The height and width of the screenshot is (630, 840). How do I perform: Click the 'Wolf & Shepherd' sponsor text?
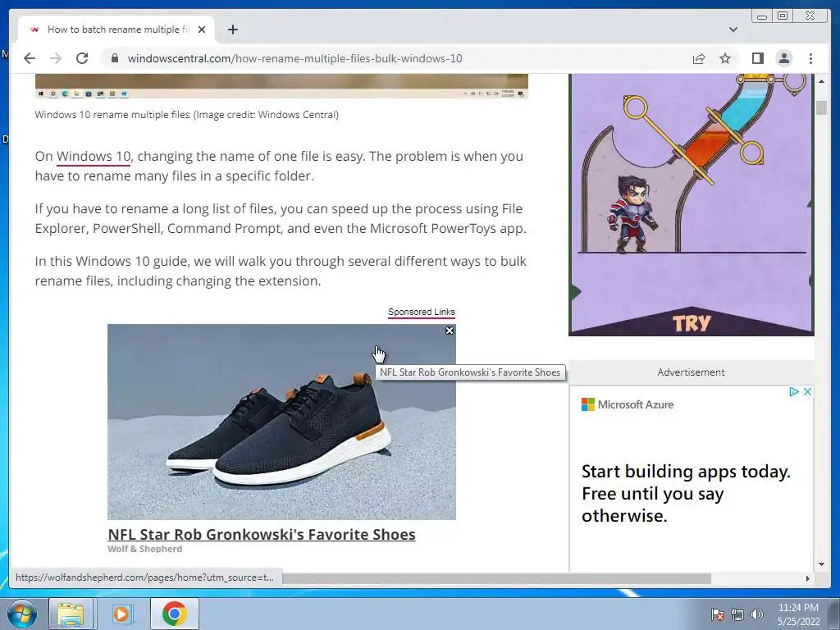point(144,549)
